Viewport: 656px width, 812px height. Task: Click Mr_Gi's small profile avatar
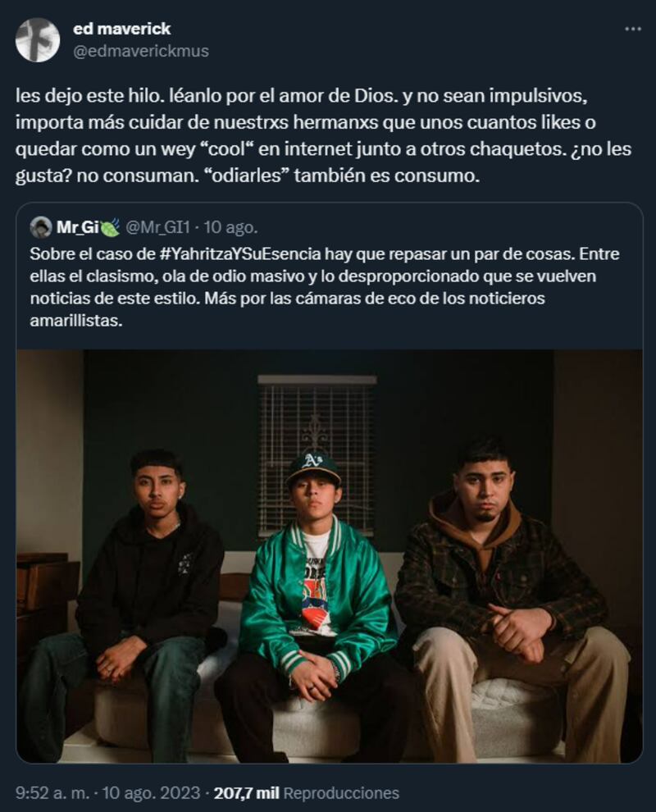tap(40, 227)
